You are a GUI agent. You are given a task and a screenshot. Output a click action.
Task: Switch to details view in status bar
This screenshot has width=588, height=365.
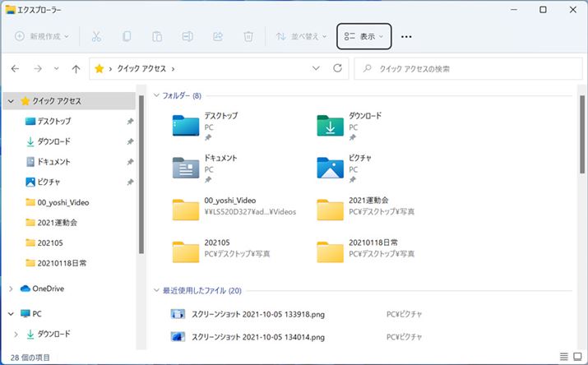(563, 358)
